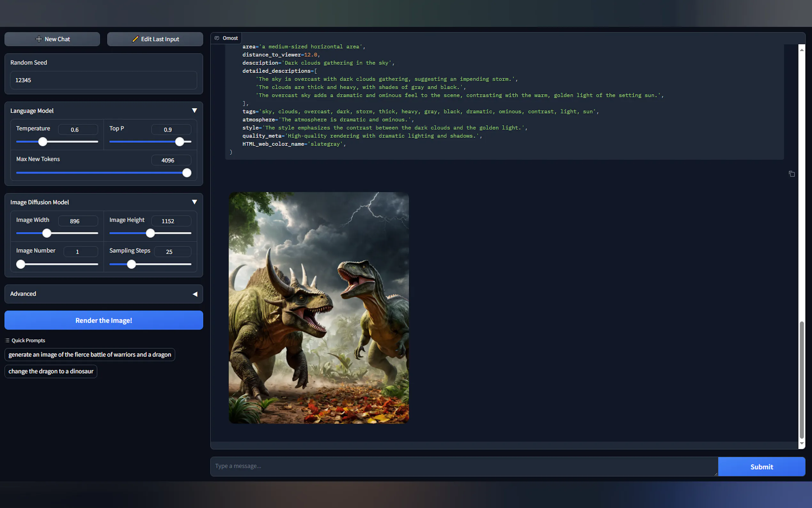Click the Sampling Steps slider handle
The width and height of the screenshot is (812, 508).
[132, 265]
